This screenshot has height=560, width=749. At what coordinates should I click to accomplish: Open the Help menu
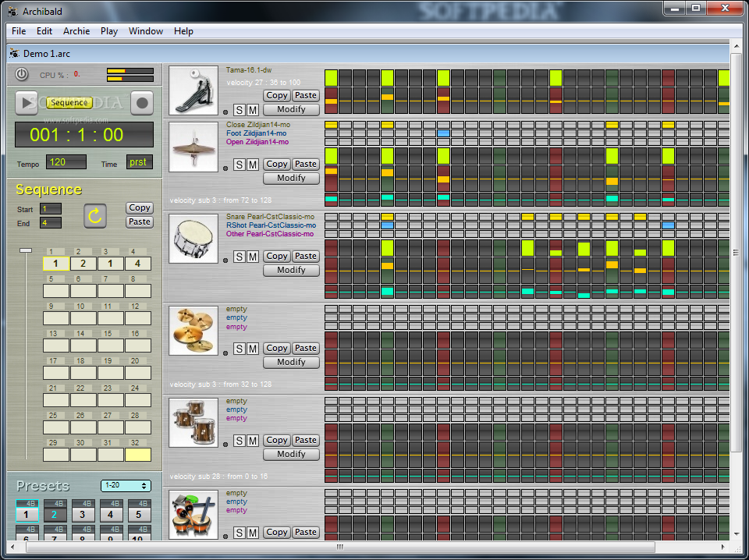pyautogui.click(x=183, y=31)
